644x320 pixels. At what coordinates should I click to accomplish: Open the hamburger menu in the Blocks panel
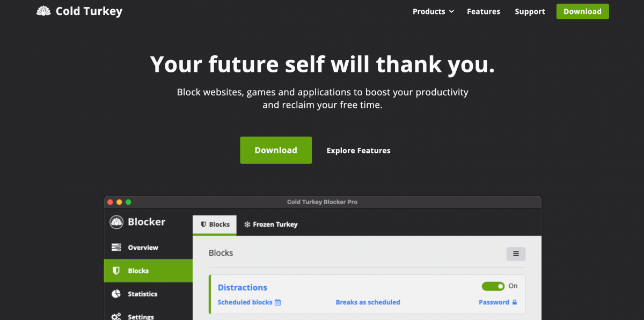coord(516,254)
